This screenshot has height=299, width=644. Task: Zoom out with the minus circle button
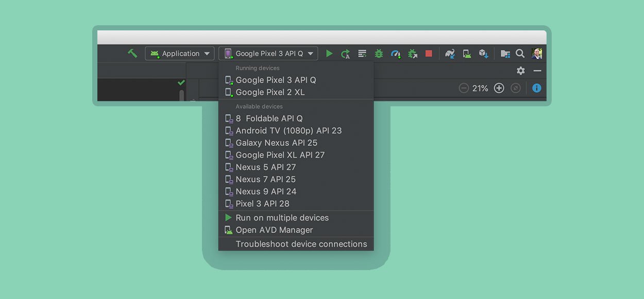(x=464, y=88)
